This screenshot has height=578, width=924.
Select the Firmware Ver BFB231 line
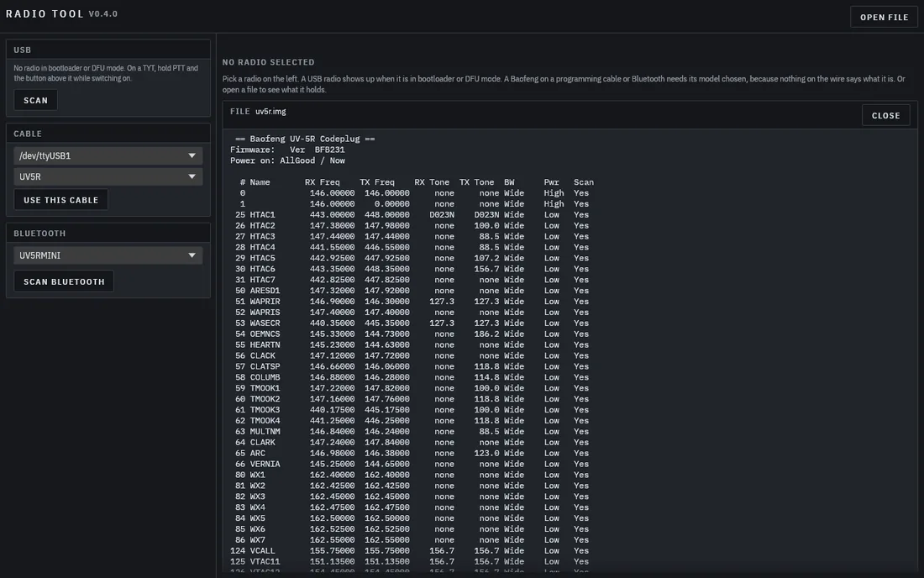point(287,150)
